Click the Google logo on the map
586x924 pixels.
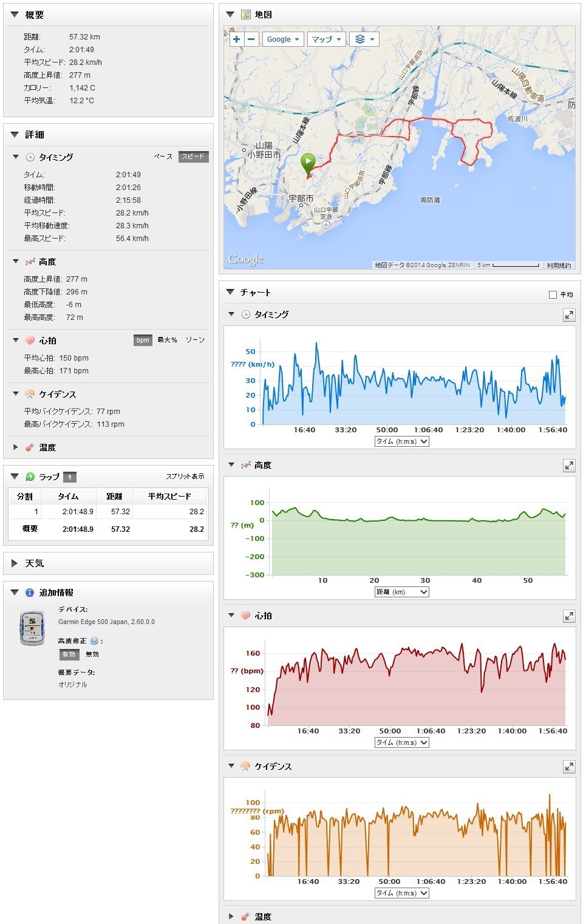(246, 259)
